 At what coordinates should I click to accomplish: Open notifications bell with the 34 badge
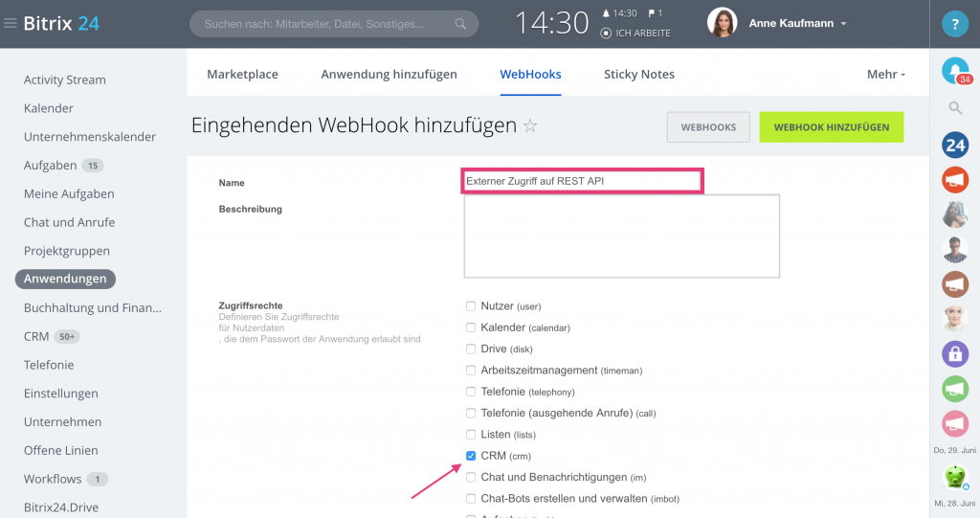[x=955, y=70]
